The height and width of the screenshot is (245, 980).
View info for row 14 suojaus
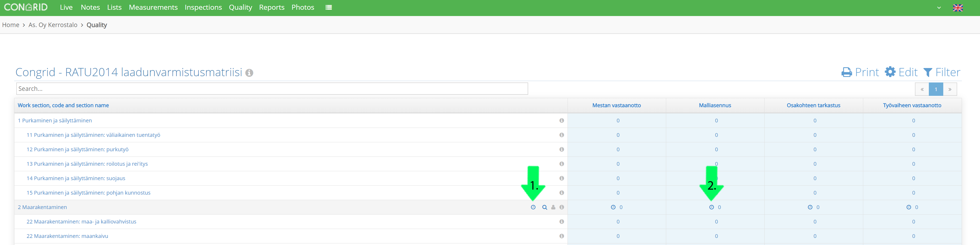click(561, 178)
